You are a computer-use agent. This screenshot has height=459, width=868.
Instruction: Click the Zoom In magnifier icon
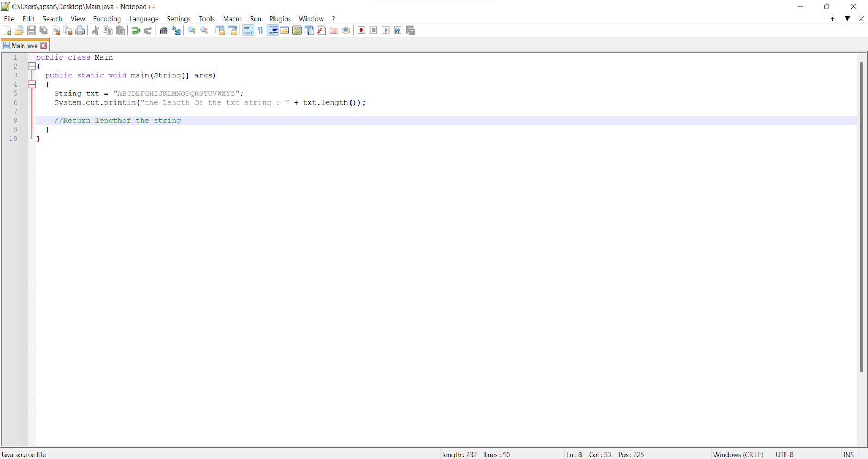pyautogui.click(x=192, y=30)
